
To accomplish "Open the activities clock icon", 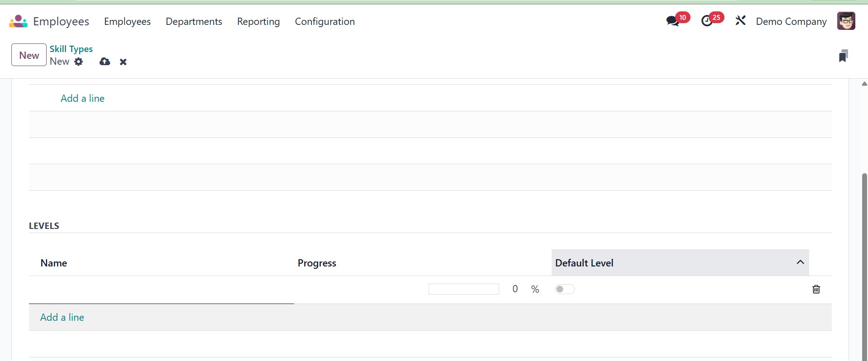I will (x=706, y=21).
